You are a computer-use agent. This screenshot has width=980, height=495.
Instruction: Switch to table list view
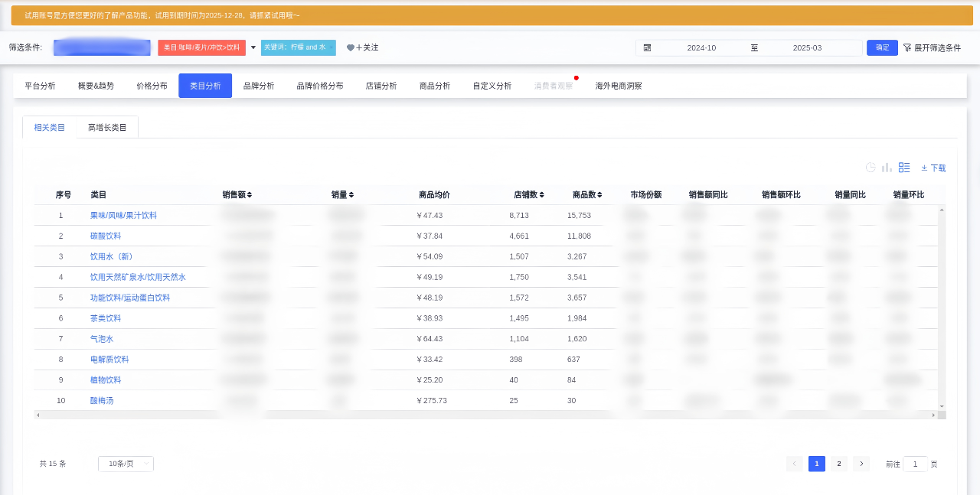[904, 168]
